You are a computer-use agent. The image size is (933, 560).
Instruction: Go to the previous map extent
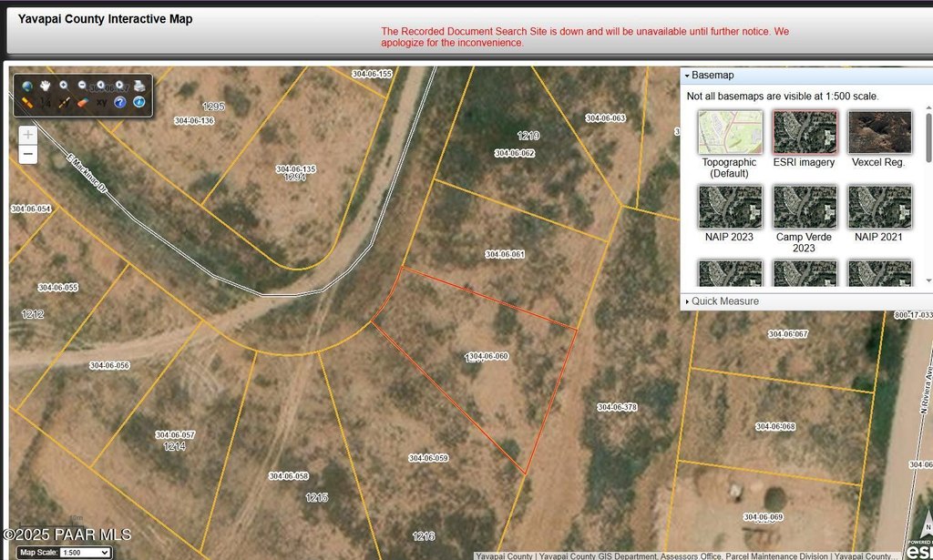(101, 86)
